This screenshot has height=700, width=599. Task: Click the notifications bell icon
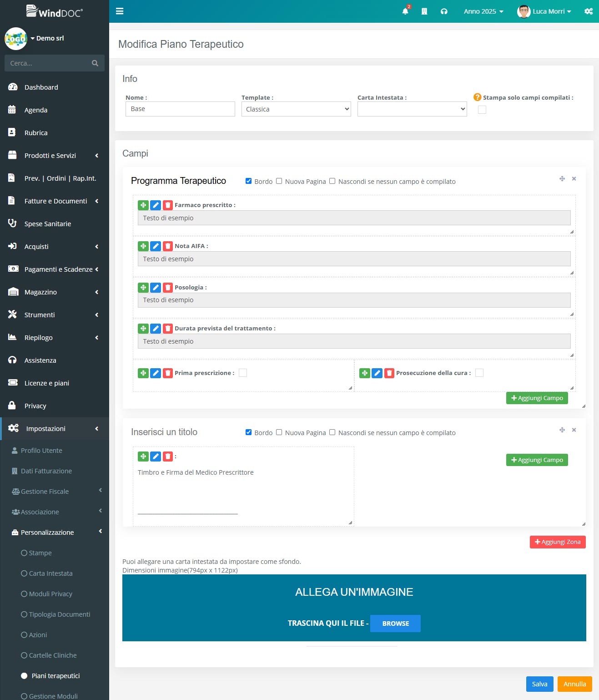tap(405, 11)
